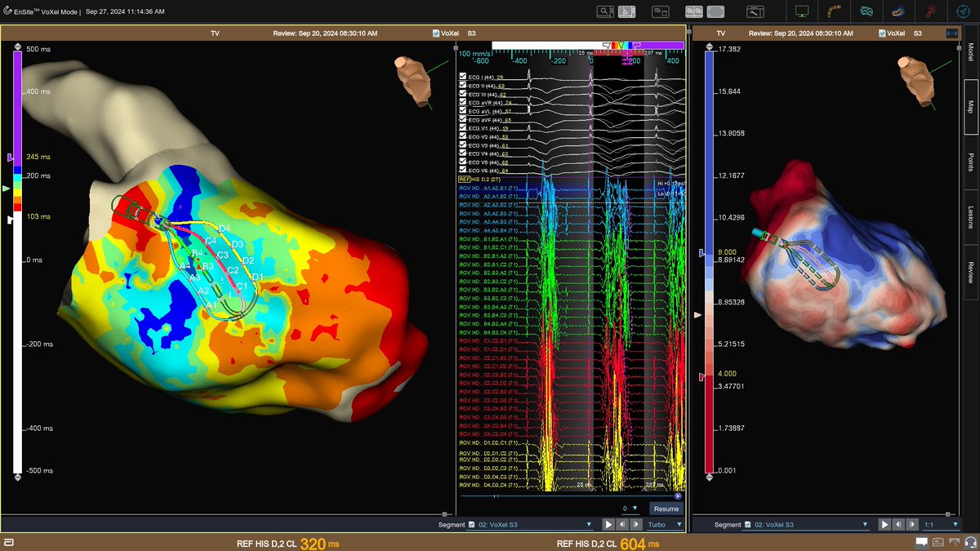Click the 103 ms white color scale handle

[10, 219]
